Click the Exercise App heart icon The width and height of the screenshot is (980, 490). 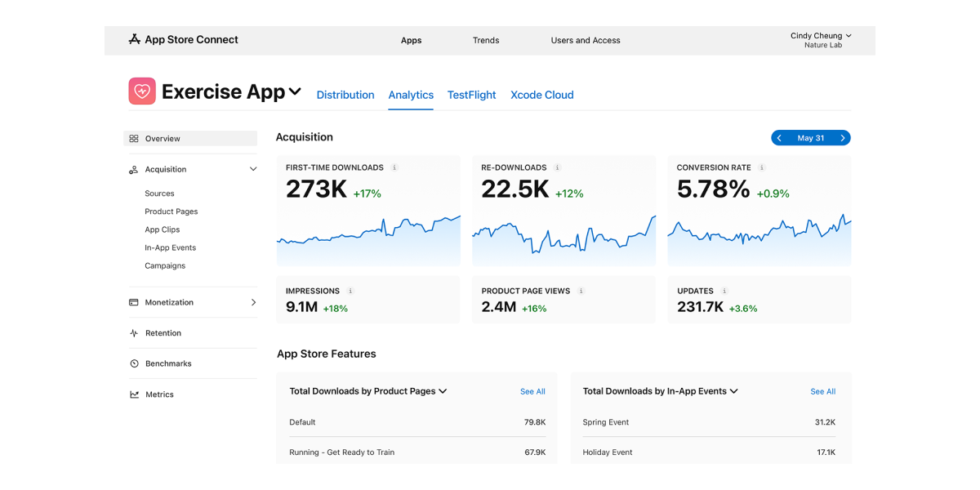[142, 91]
